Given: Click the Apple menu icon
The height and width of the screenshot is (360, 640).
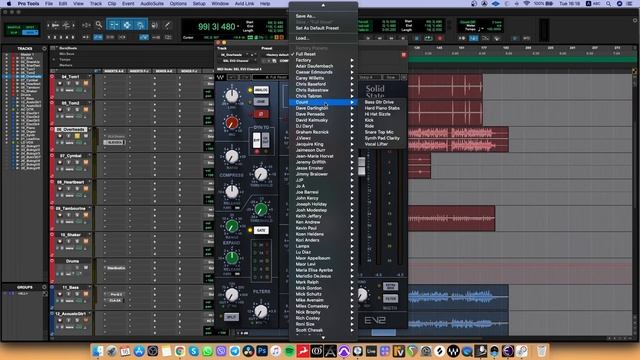Looking at the screenshot, I should point(9,4).
